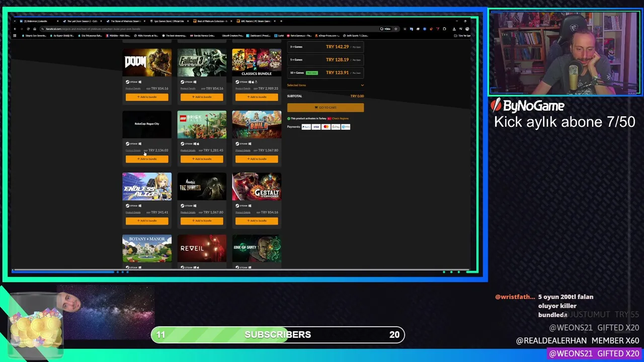Click the Steam icon under DOOM
The width and height of the screenshot is (644, 362).
click(x=128, y=81)
